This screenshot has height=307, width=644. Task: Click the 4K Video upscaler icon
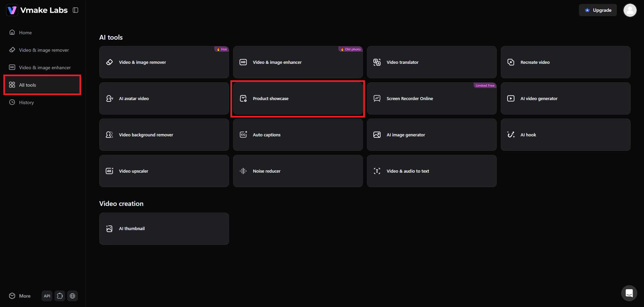pyautogui.click(x=109, y=171)
